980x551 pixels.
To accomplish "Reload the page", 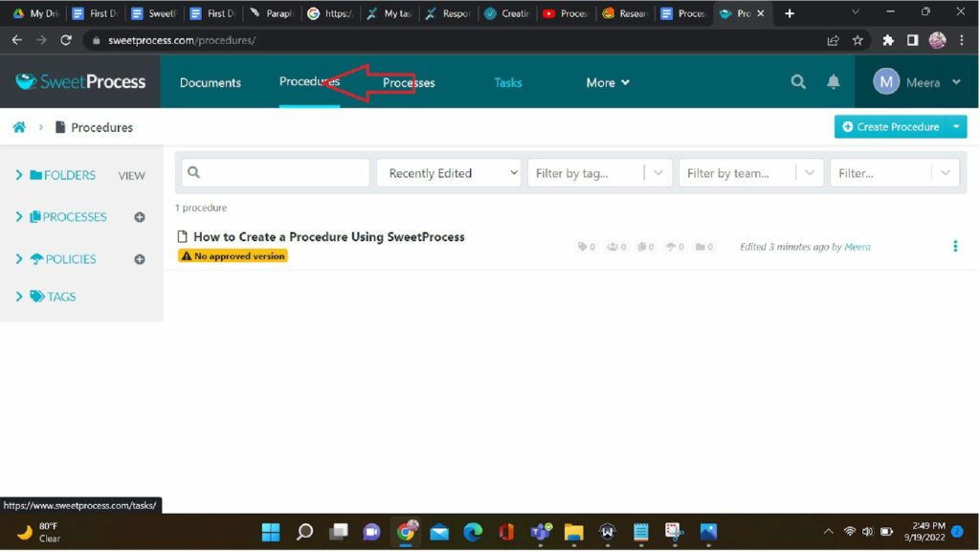I will pos(66,40).
